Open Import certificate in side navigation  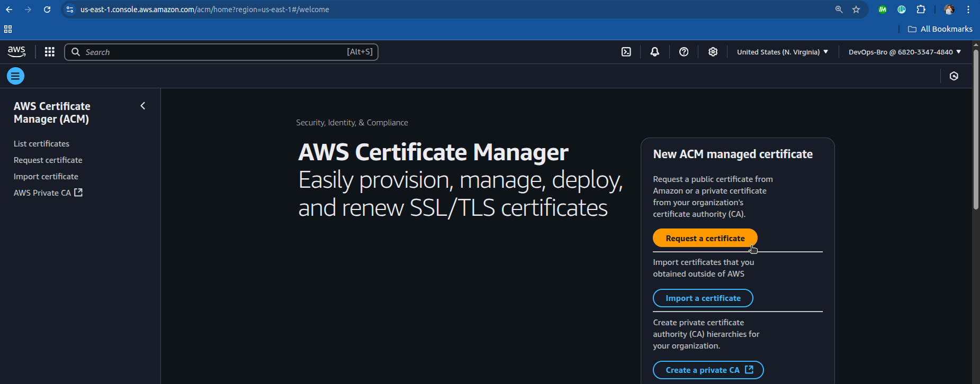(x=46, y=177)
